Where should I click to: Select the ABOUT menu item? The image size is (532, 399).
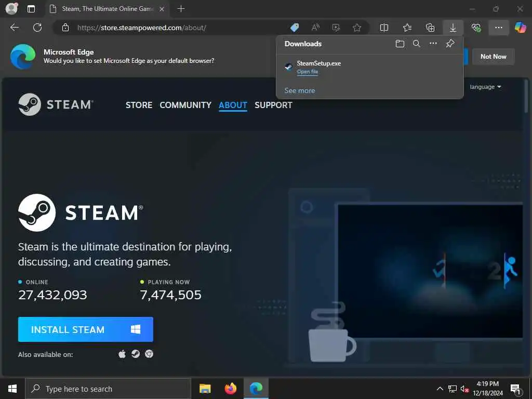233,105
